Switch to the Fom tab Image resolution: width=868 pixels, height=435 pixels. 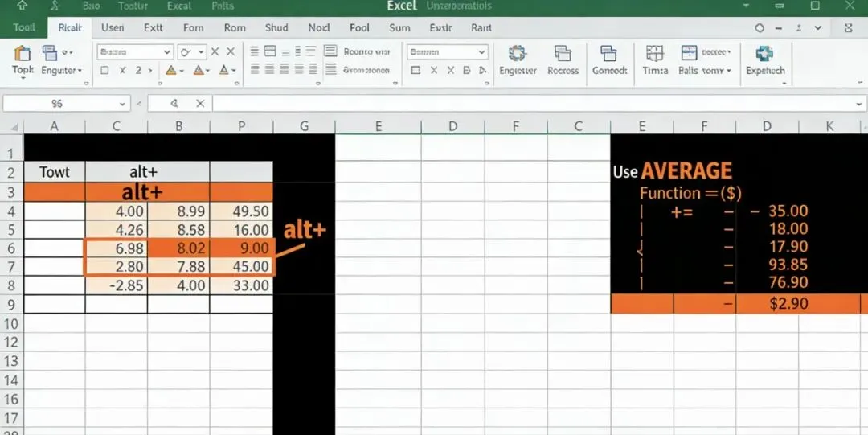pos(193,27)
